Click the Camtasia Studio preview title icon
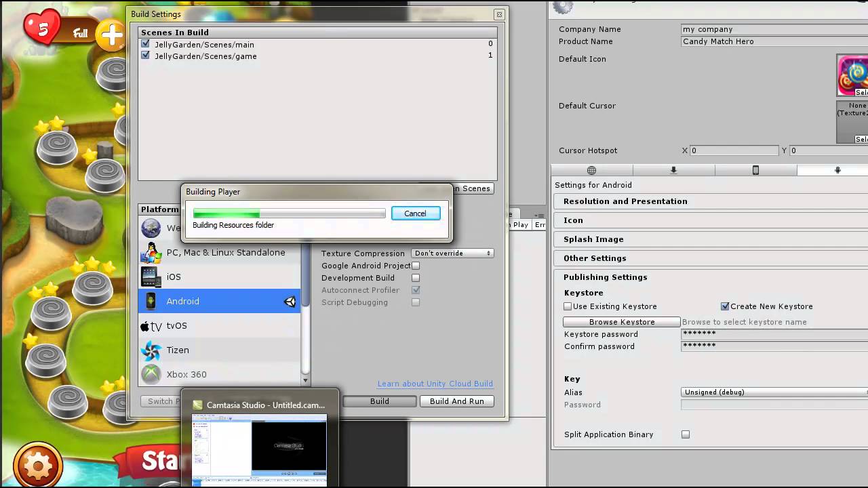Screen dimensions: 868x488 [x=197, y=405]
